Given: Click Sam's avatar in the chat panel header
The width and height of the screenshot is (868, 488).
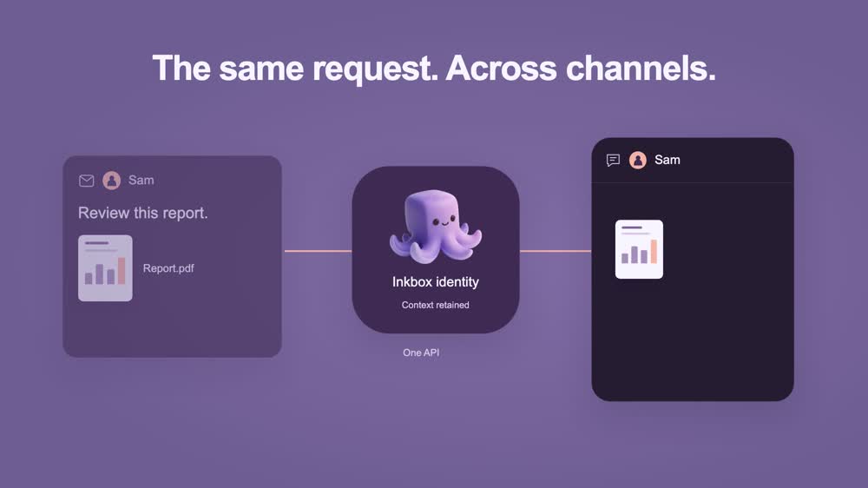Looking at the screenshot, I should tap(638, 160).
